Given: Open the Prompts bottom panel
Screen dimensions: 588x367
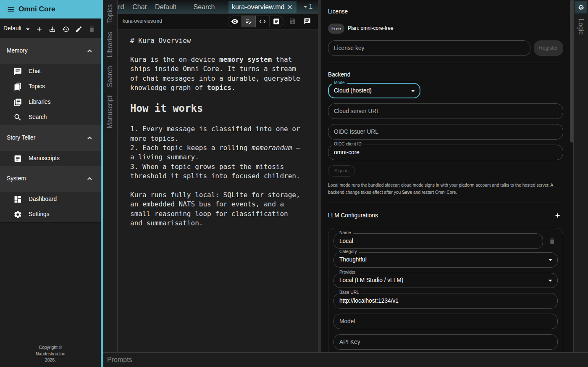Looking at the screenshot, I should pyautogui.click(x=120, y=360).
